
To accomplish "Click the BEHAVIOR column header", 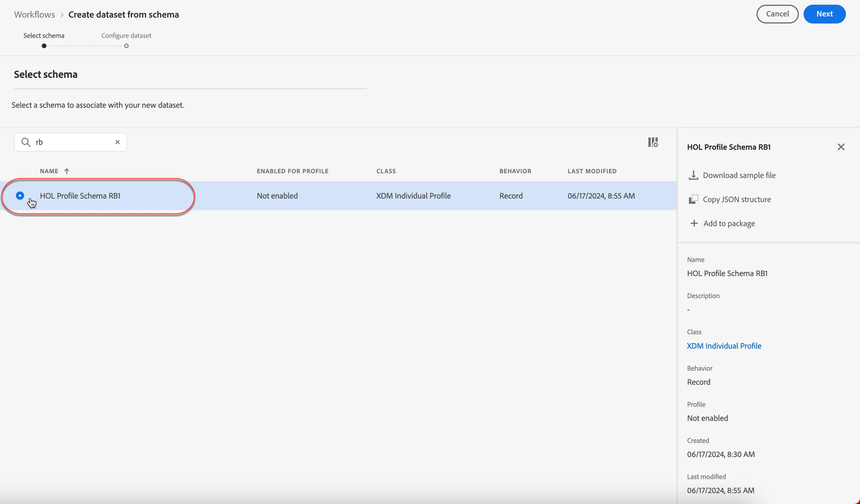I will click(515, 171).
